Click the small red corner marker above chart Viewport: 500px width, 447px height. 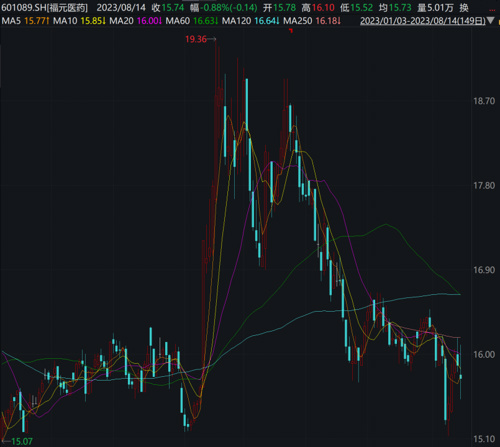(291, 31)
